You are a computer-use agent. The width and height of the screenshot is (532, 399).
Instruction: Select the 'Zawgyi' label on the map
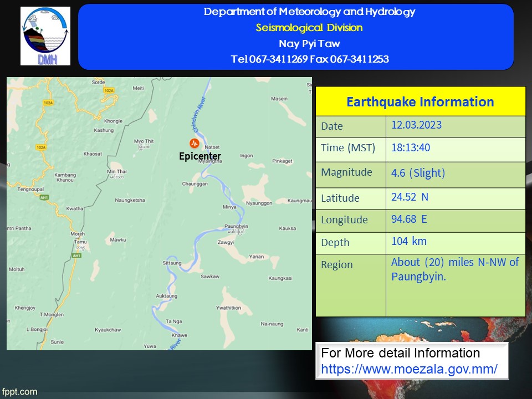coord(226,242)
